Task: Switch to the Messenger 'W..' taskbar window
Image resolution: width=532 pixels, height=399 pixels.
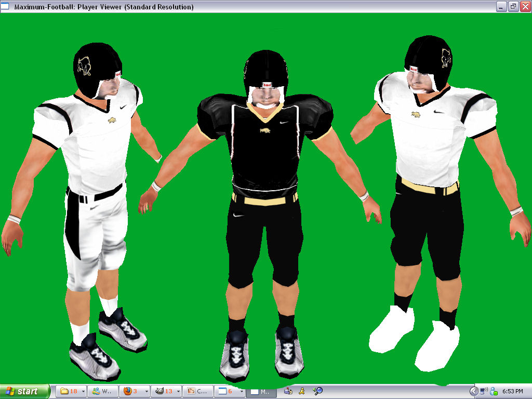Action: pos(103,391)
